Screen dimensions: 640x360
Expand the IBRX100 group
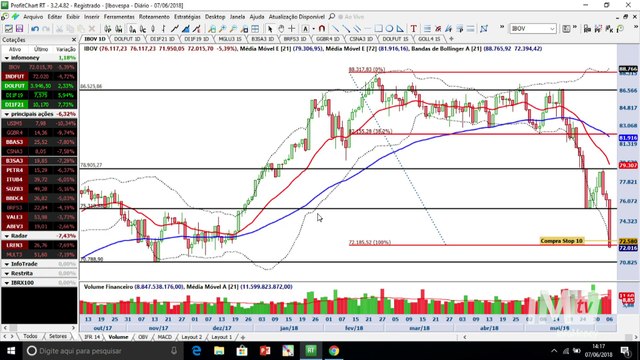pos(7,283)
